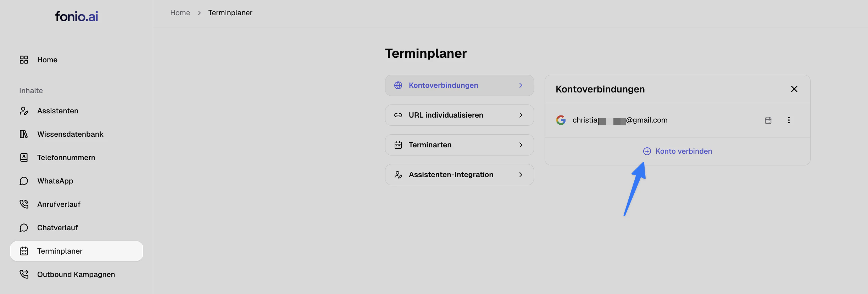This screenshot has height=294, width=868.
Task: Open the three-dot menu for the Gmail account
Action: point(789,120)
